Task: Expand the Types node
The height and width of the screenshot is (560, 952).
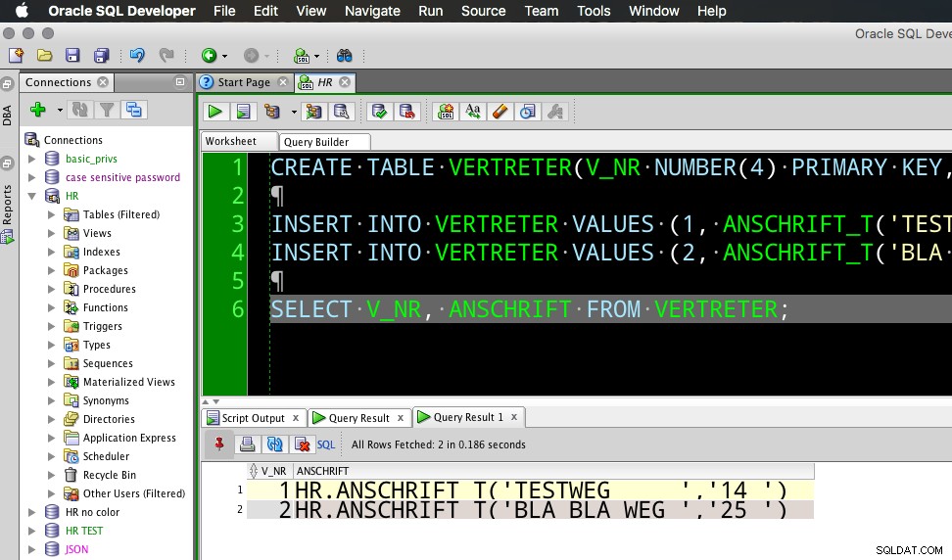Action: (52, 346)
